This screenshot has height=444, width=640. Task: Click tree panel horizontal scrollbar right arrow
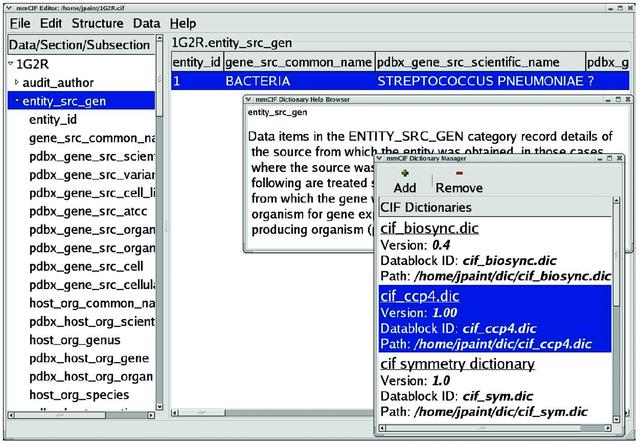(x=151, y=415)
